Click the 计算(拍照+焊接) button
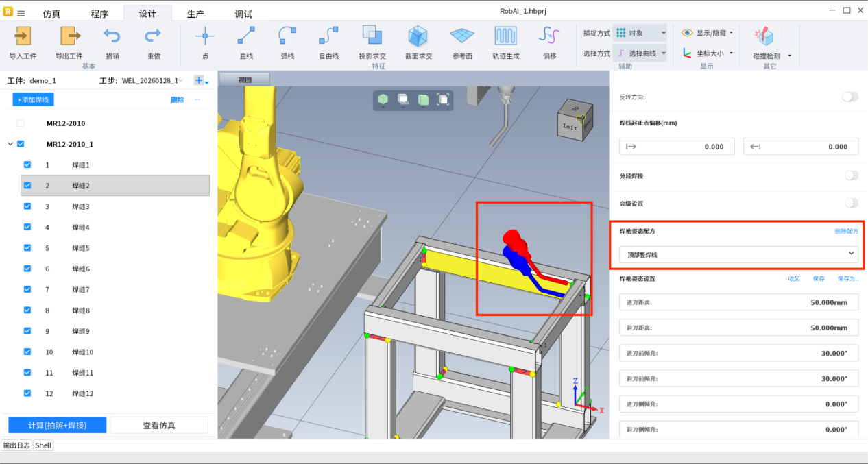 coord(57,425)
